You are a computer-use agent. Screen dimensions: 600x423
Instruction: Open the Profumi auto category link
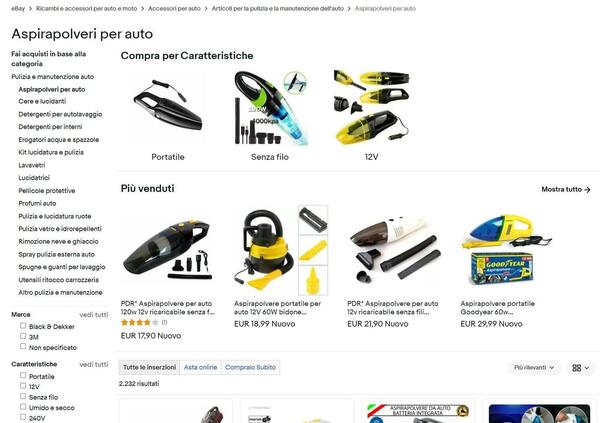coord(37,203)
